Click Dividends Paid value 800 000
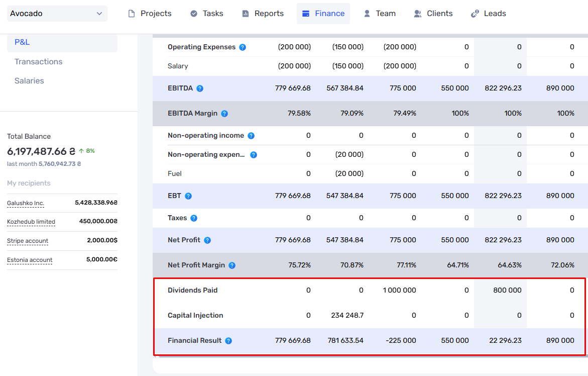 [x=507, y=290]
